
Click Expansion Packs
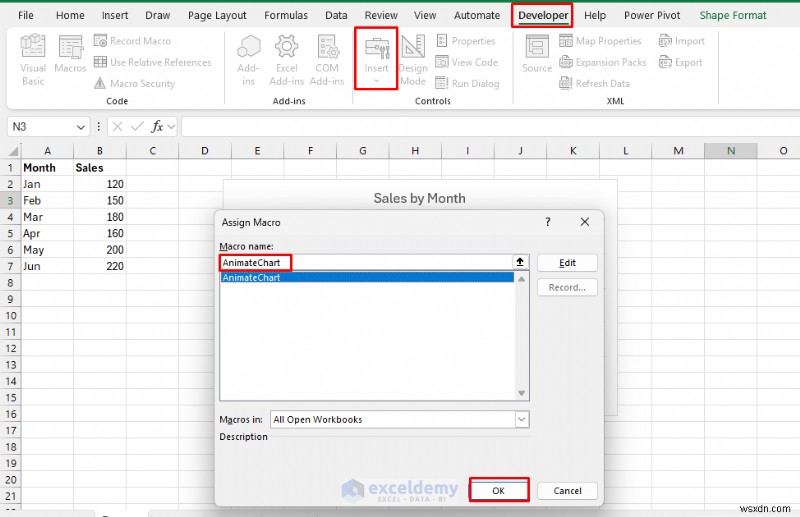tap(603, 62)
